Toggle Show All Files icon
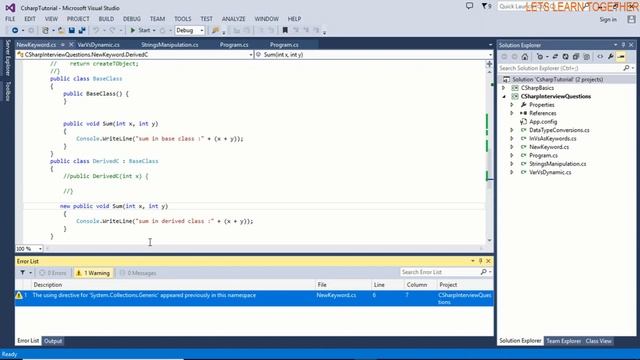The image size is (640, 360). point(587,57)
